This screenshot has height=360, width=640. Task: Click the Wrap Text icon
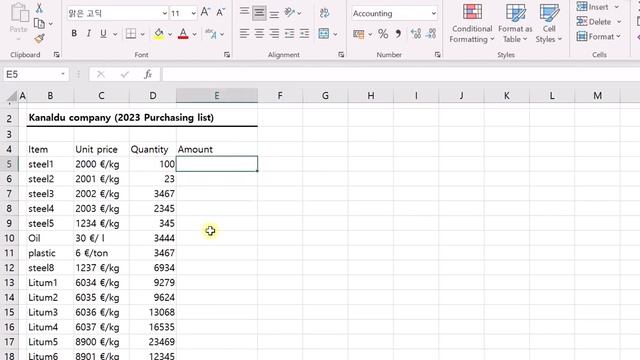coord(324,13)
